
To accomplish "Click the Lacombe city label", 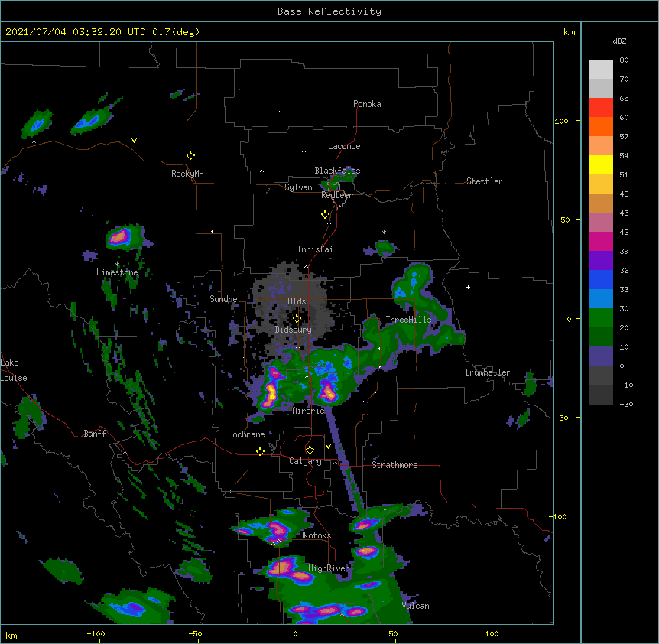I will pyautogui.click(x=344, y=146).
